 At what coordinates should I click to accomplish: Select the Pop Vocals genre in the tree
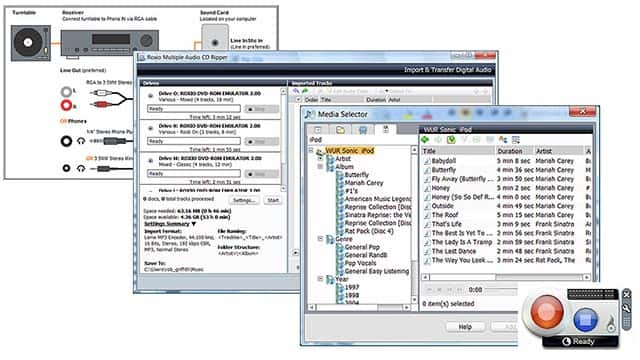360,263
